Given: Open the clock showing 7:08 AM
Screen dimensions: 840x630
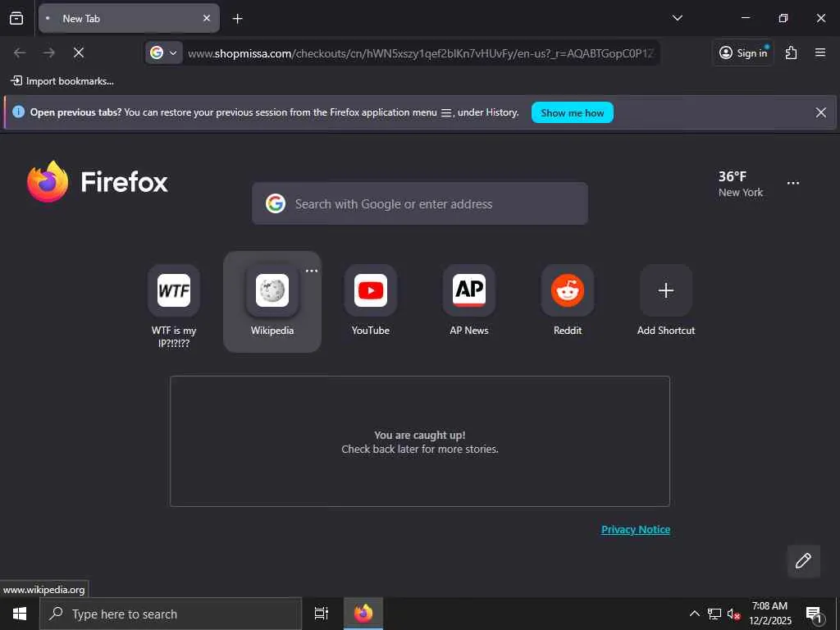Looking at the screenshot, I should tap(769, 614).
